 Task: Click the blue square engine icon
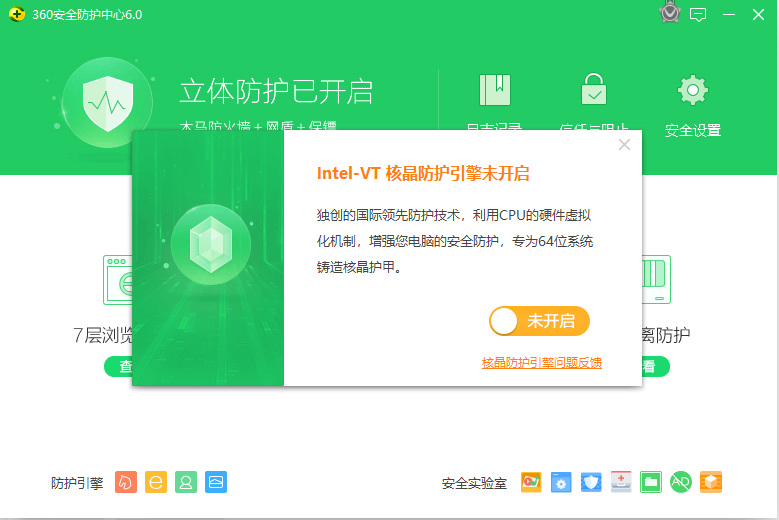pyautogui.click(x=216, y=482)
